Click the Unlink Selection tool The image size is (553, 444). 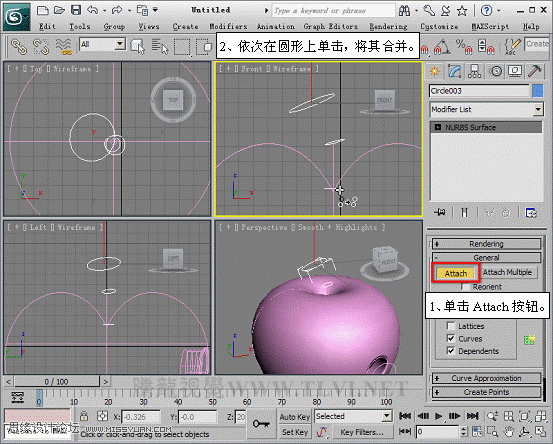41,47
